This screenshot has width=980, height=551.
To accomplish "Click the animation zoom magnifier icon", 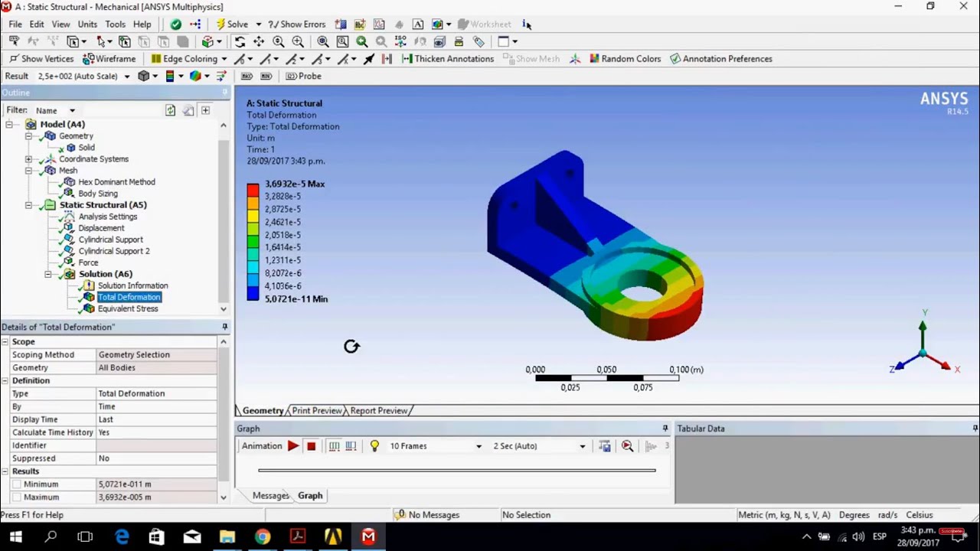I will point(627,446).
